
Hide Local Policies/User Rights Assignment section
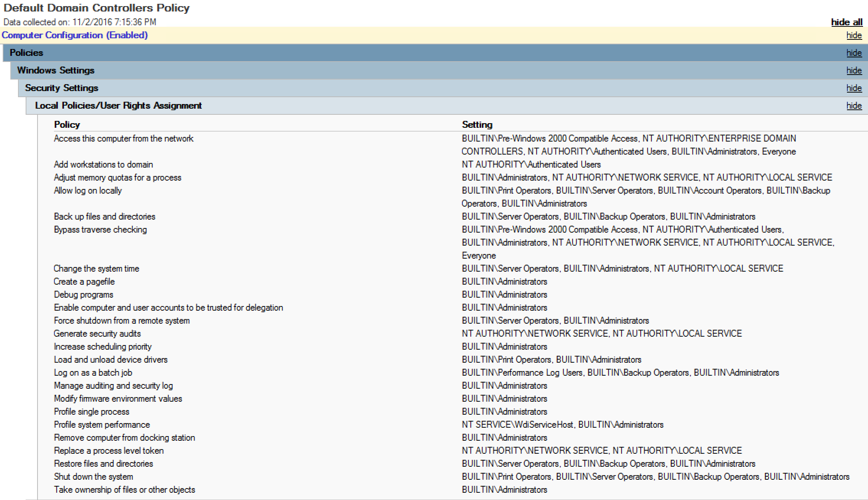pos(853,106)
